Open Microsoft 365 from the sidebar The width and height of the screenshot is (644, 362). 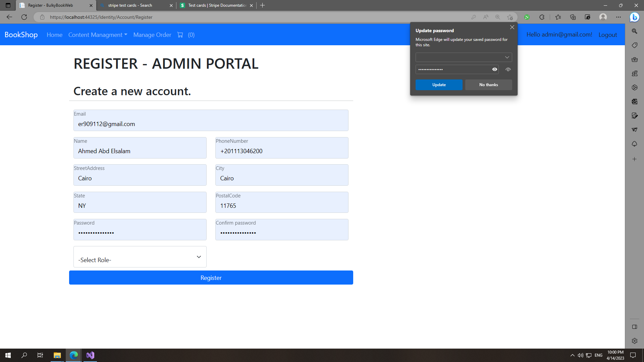point(635,59)
